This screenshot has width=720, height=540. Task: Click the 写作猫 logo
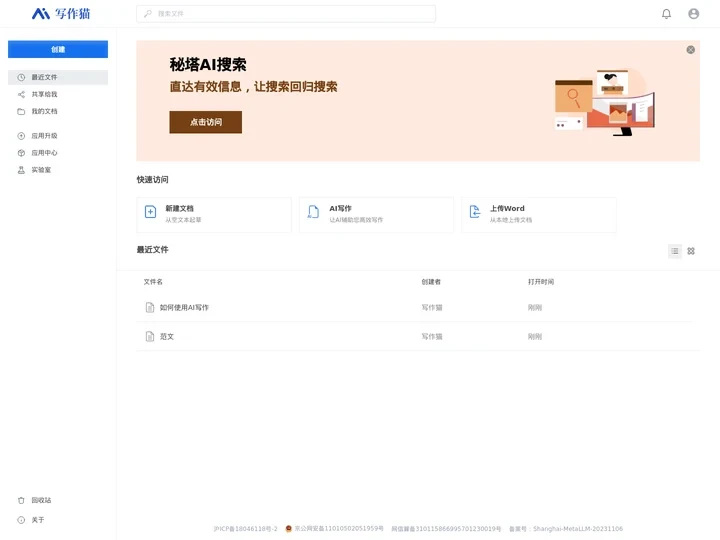61,14
